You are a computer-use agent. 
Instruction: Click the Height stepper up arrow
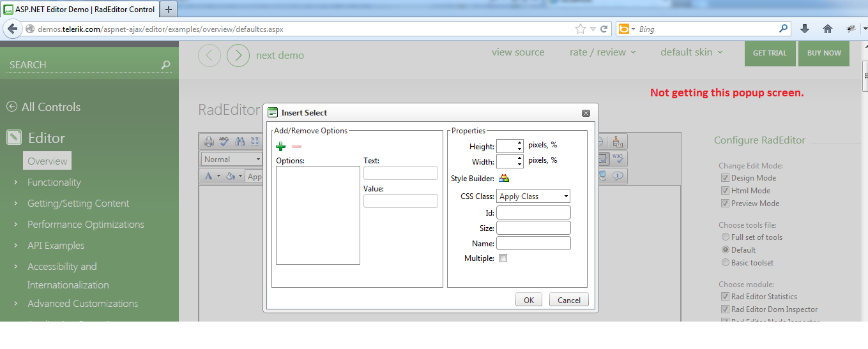click(519, 143)
